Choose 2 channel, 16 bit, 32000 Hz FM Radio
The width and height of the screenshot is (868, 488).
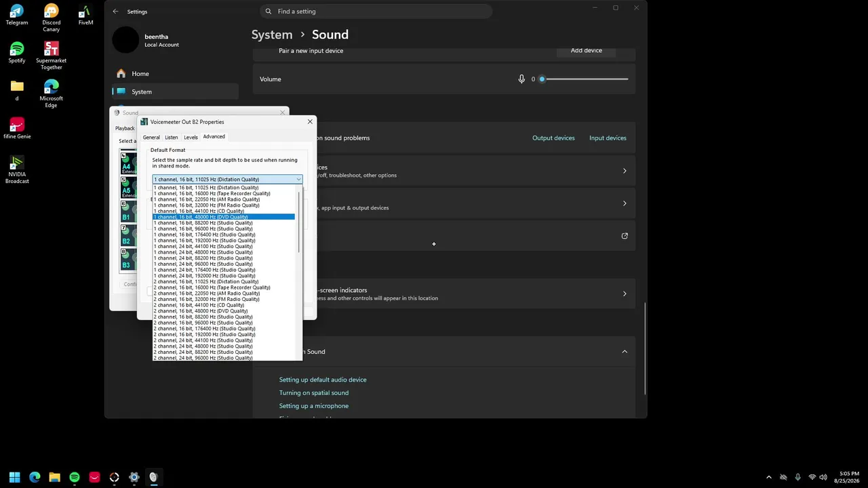click(x=224, y=300)
